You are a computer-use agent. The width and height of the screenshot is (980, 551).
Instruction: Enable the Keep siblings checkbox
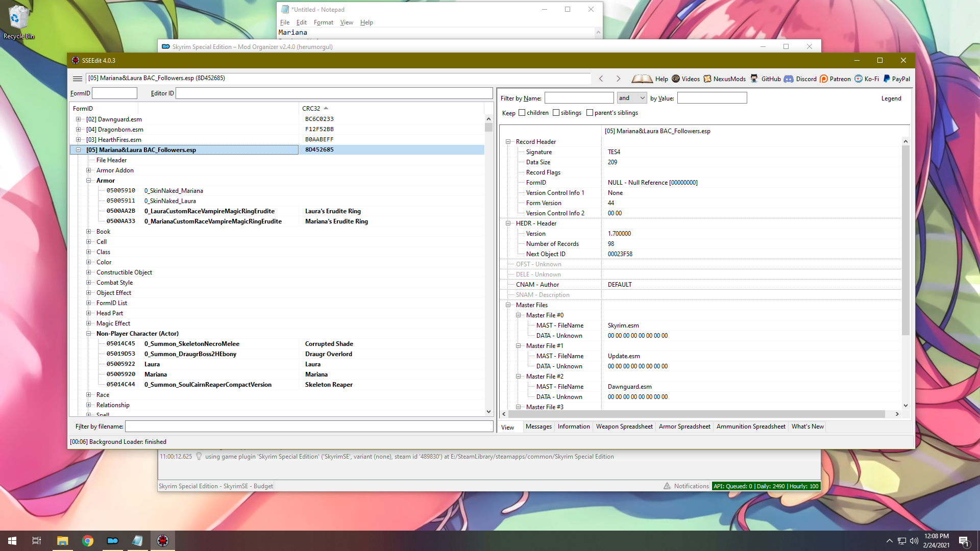(x=556, y=113)
